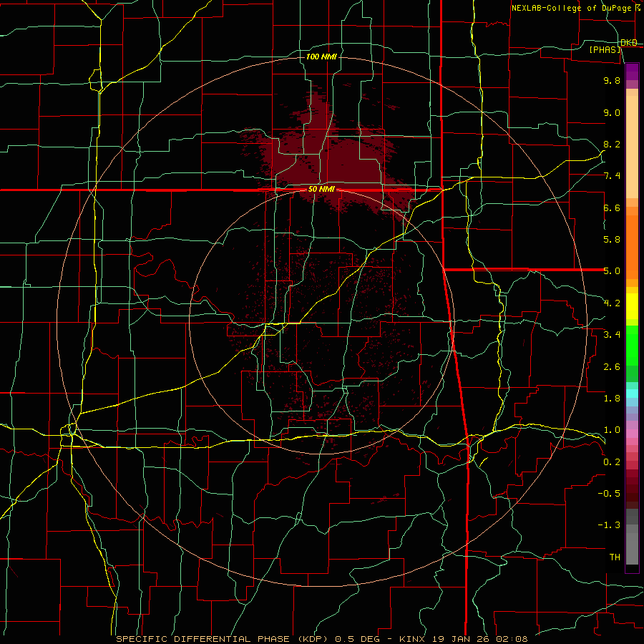This screenshot has width=644, height=644.
Task: Click the purple top segment of the color bar
Action: coord(632,72)
